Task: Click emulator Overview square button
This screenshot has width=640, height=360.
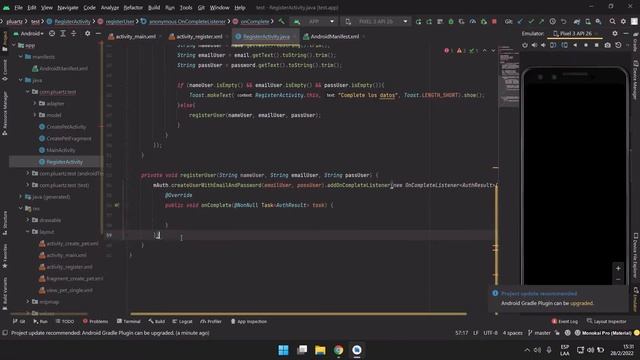Action: [x=596, y=45]
